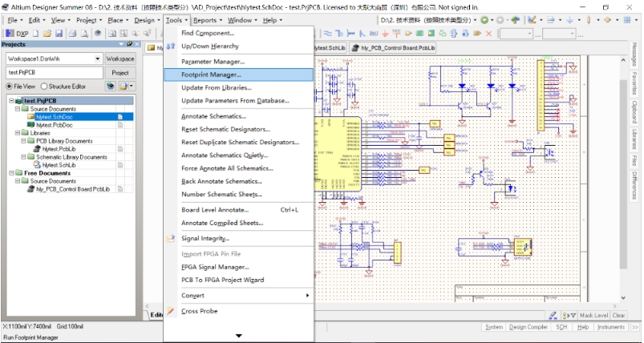Collapse the Libraries folder node
Screen dimensions: 644x343
coord(18,133)
